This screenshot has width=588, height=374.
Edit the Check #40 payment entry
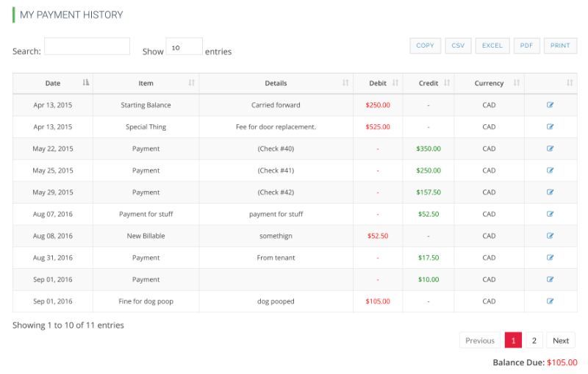550,148
